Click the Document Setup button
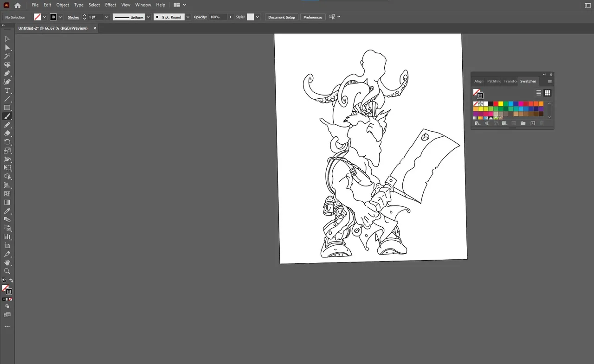The height and width of the screenshot is (364, 594). (282, 17)
